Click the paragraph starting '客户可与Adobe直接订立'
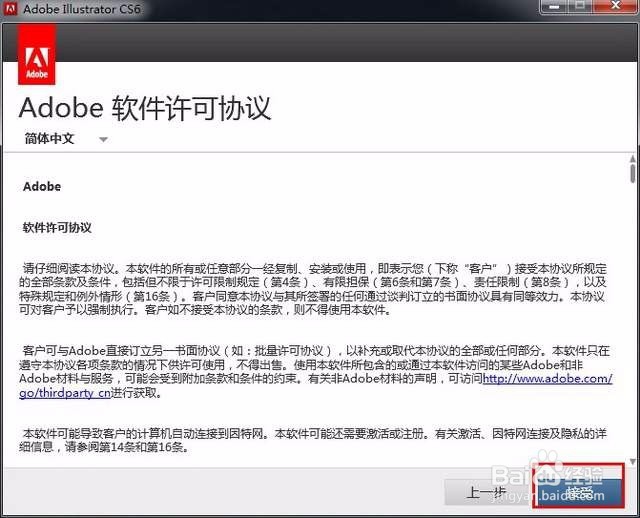Viewport: 640px width, 518px height. point(316,371)
